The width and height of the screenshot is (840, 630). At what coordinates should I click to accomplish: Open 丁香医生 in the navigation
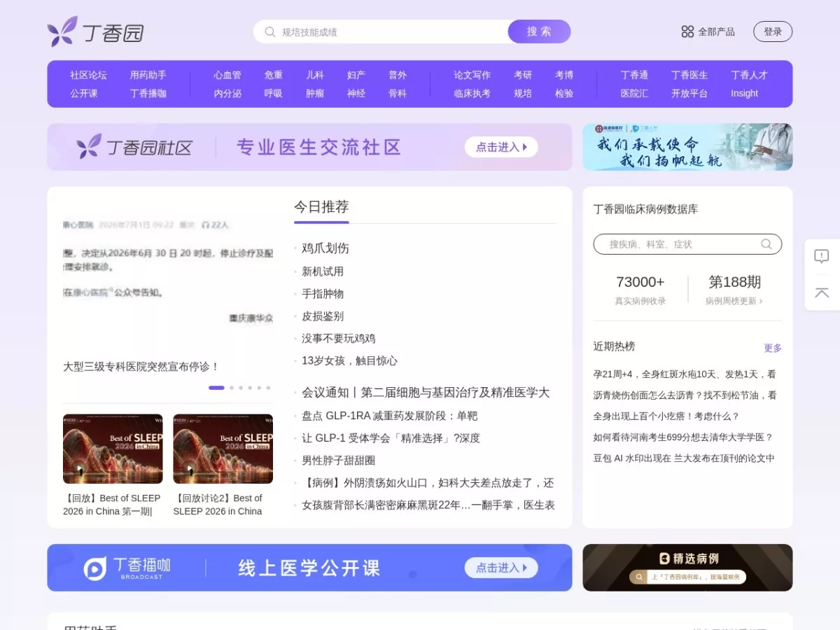pyautogui.click(x=689, y=75)
